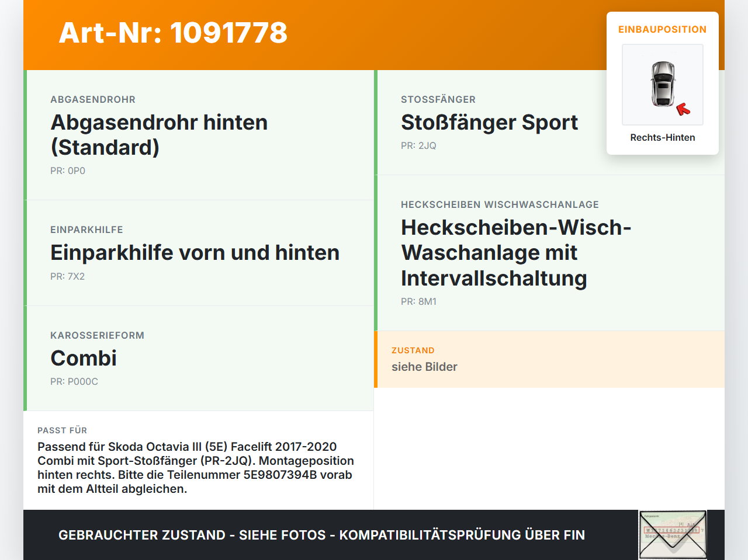
Task: Click the STOSSFÄNGER category label
Action: [x=438, y=99]
